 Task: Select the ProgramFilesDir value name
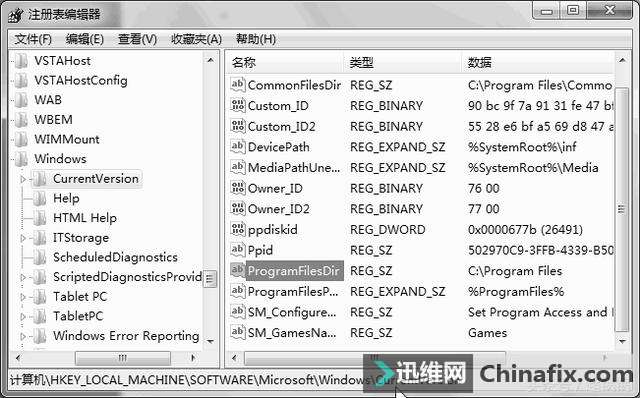(x=294, y=271)
